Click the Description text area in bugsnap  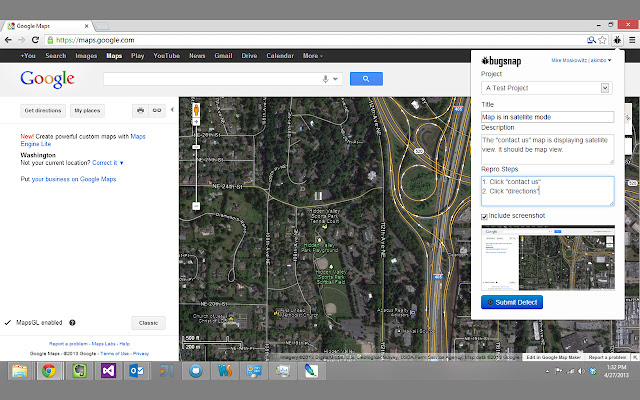click(547, 149)
